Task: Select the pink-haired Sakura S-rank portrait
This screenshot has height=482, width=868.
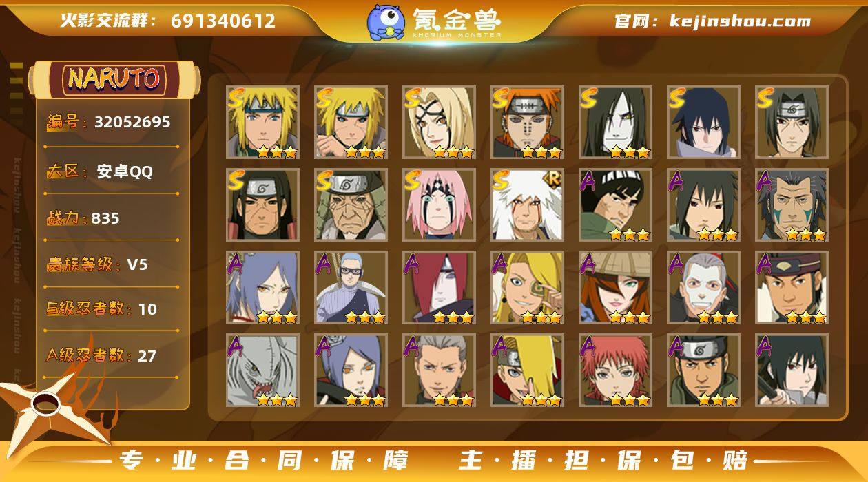Action: tap(439, 205)
